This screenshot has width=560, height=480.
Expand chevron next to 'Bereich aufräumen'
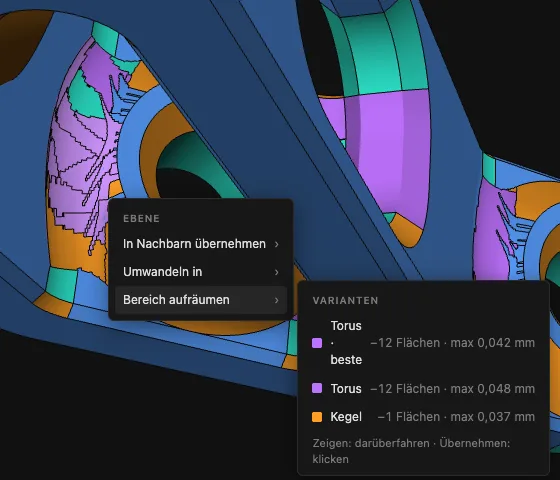(x=276, y=300)
